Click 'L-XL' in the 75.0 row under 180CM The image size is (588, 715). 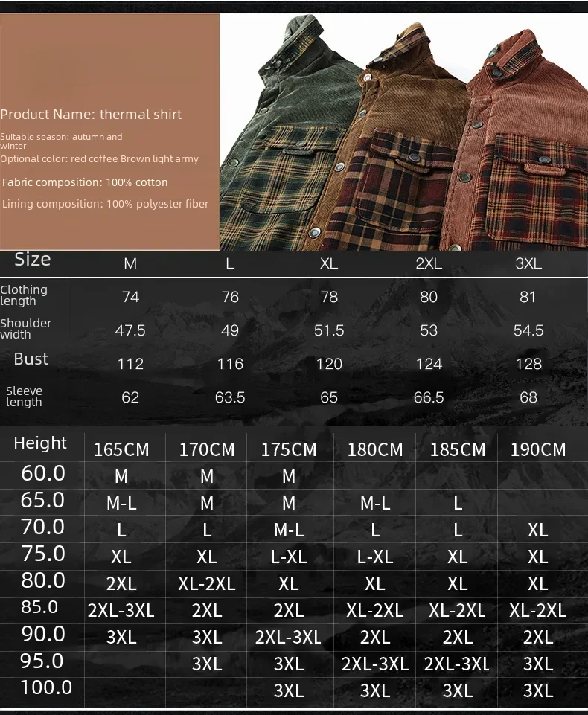click(375, 557)
